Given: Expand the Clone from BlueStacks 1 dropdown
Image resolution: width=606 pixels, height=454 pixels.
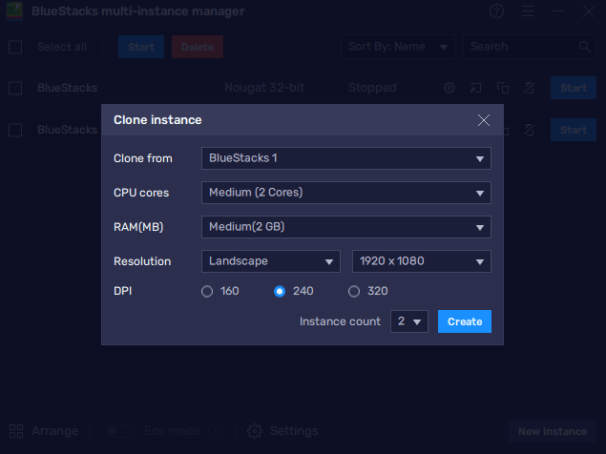Looking at the screenshot, I should pos(346,158).
